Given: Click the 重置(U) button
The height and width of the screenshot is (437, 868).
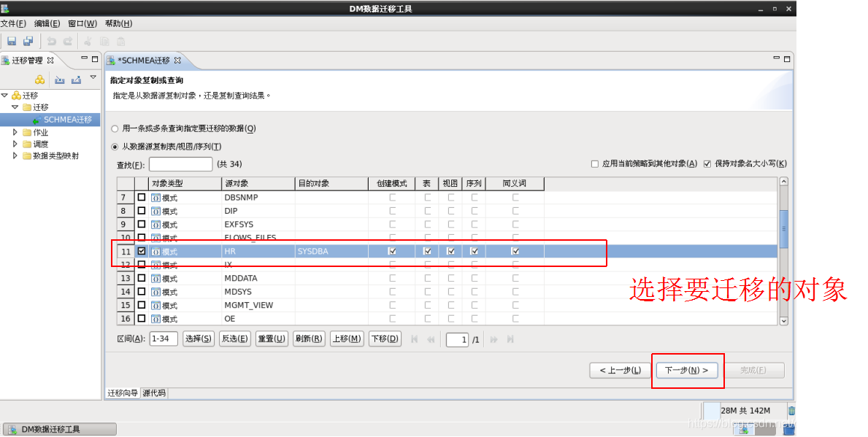Looking at the screenshot, I should pyautogui.click(x=272, y=339).
